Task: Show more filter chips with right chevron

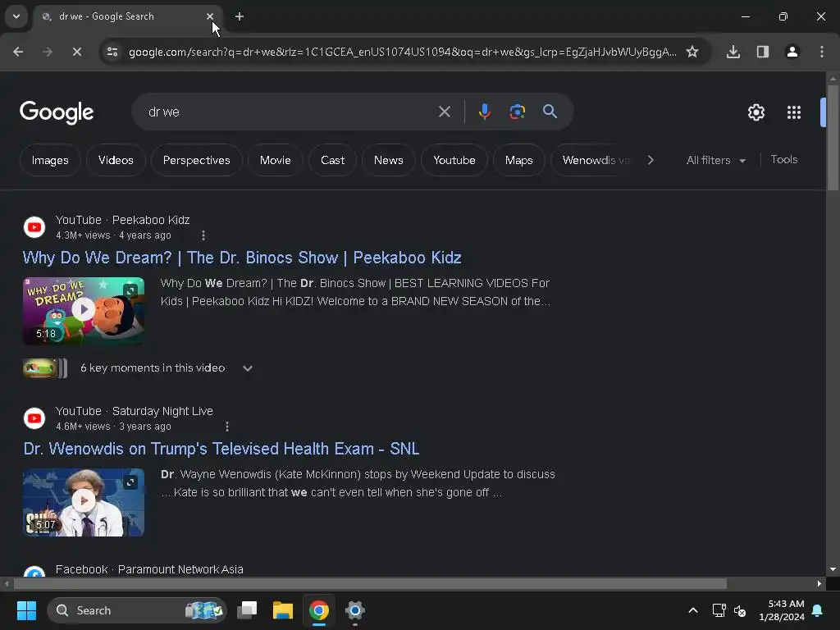Action: coord(651,160)
